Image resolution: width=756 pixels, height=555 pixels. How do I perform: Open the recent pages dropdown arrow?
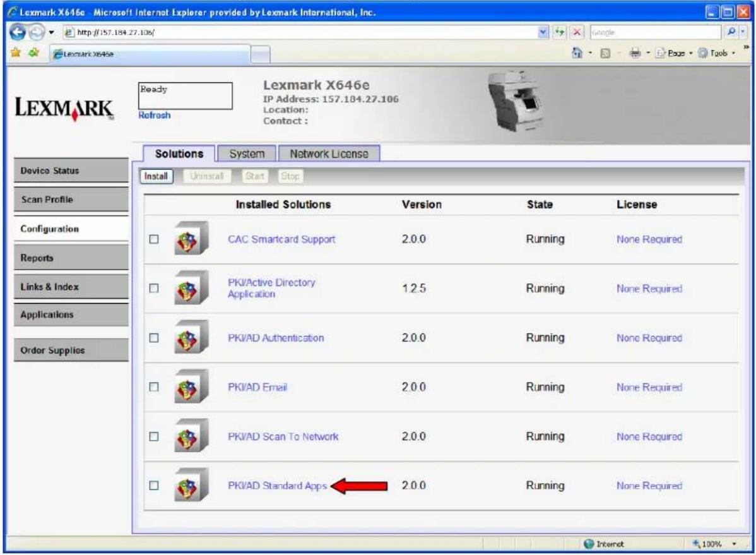pyautogui.click(x=51, y=32)
